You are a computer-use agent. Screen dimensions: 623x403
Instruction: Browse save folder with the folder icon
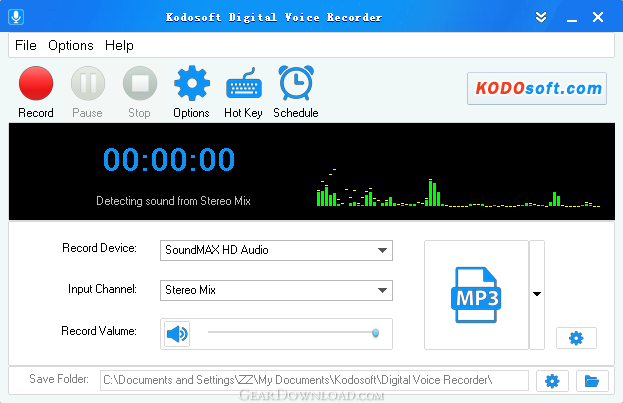click(592, 381)
